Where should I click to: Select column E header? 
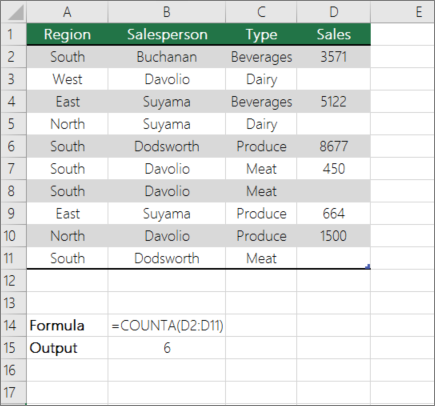[402, 12]
